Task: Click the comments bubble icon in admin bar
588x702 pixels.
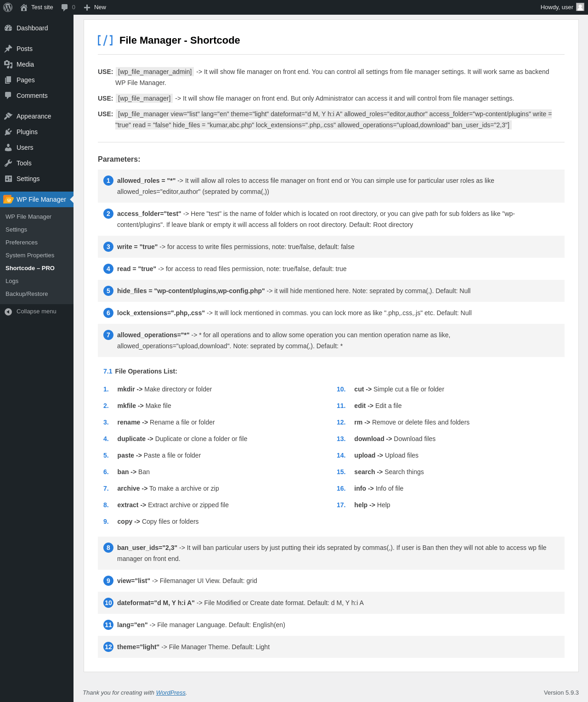Action: coord(65,7)
